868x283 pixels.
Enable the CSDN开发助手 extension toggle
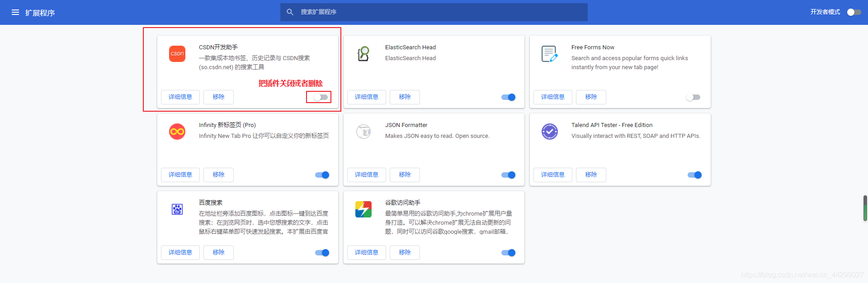(321, 97)
